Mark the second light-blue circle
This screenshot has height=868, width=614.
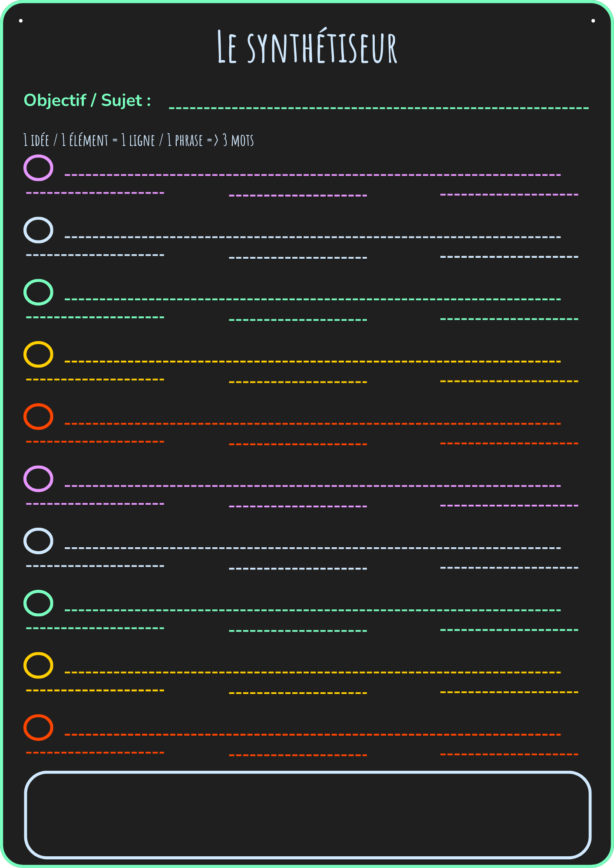38,541
